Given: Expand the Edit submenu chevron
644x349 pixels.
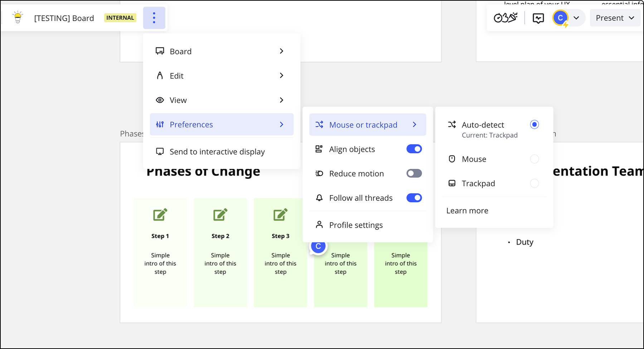Looking at the screenshot, I should (282, 75).
